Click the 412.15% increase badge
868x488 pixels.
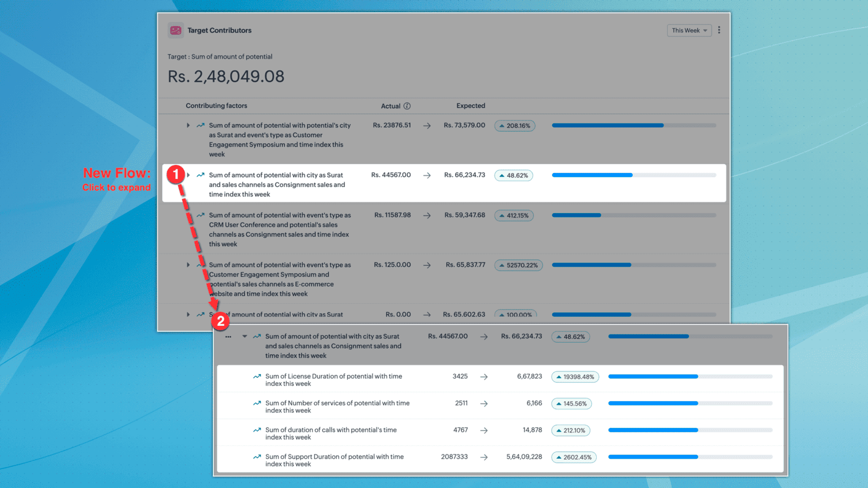514,216
